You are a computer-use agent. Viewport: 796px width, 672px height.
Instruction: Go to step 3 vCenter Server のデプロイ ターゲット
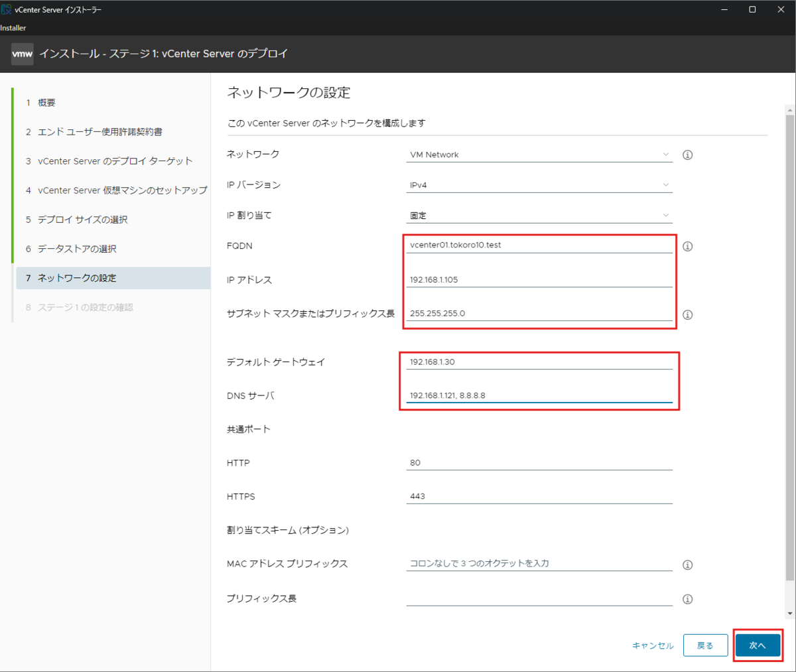click(112, 161)
